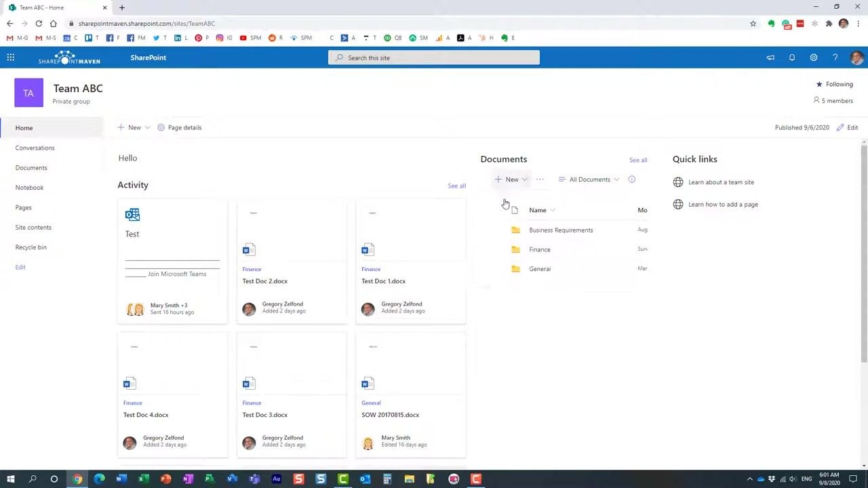The height and width of the screenshot is (488, 868).
Task: Open Recycle bin in left navigation
Action: point(31,247)
